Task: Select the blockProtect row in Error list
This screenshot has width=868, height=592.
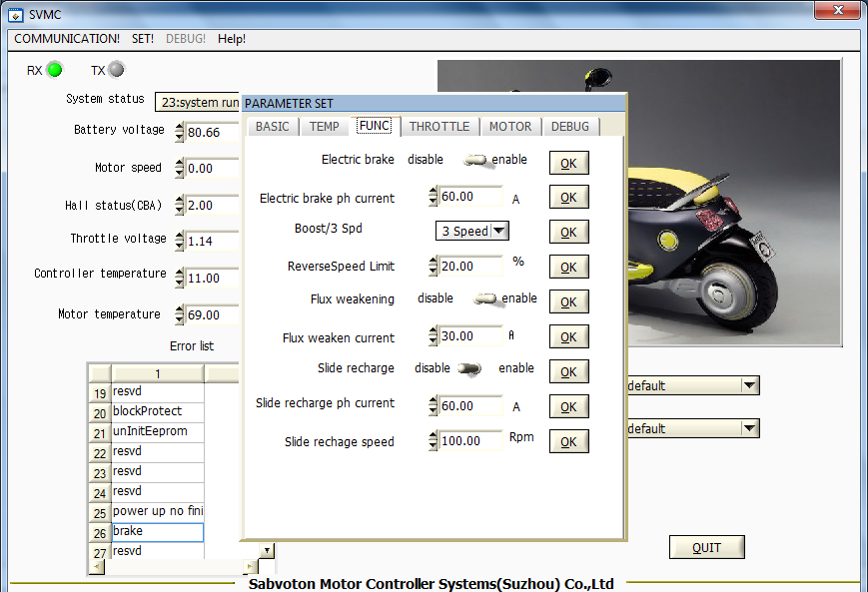Action: point(157,411)
